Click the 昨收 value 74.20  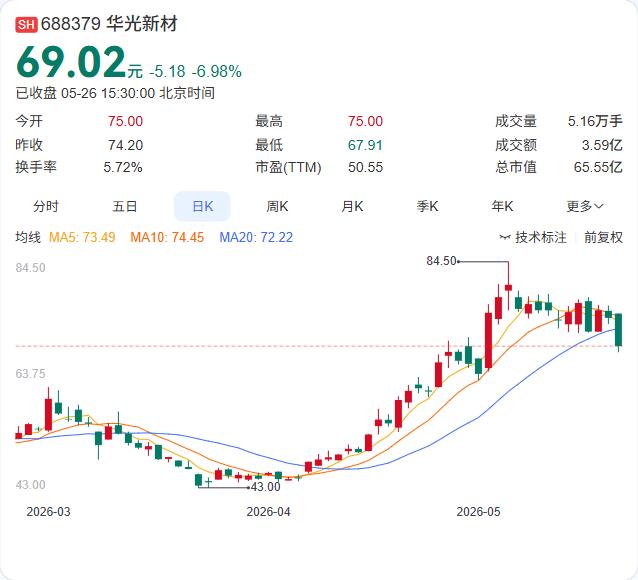[125, 145]
